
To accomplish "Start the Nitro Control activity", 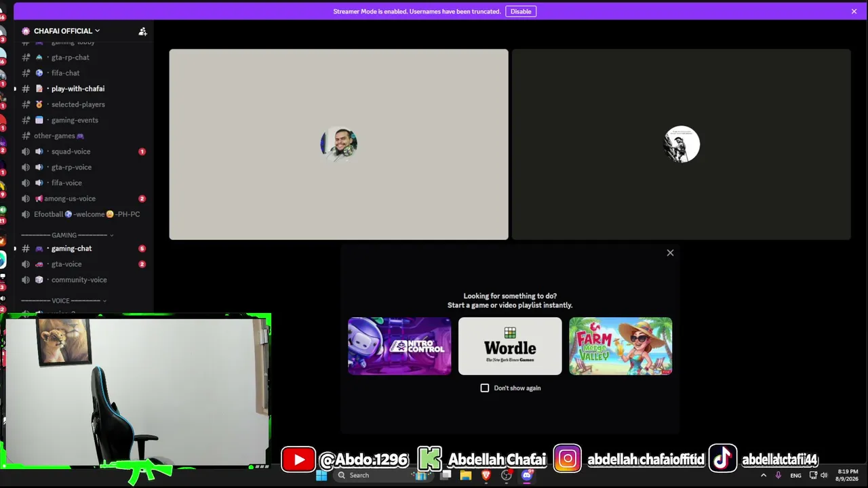I will click(x=399, y=346).
